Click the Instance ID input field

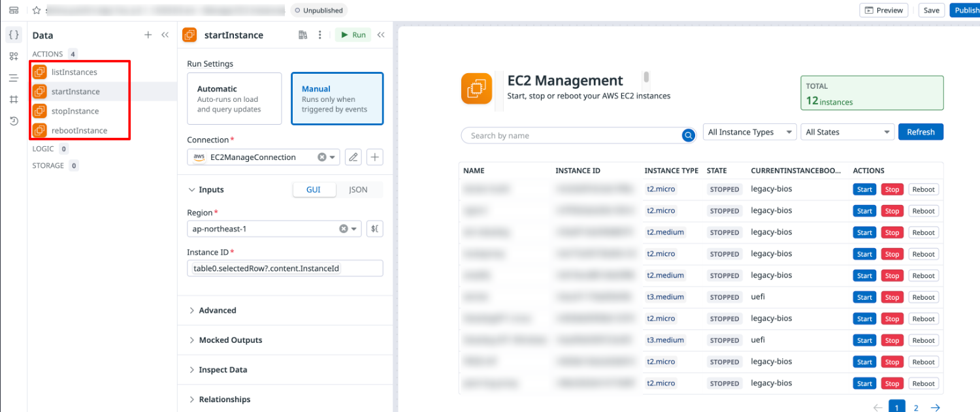pos(285,268)
